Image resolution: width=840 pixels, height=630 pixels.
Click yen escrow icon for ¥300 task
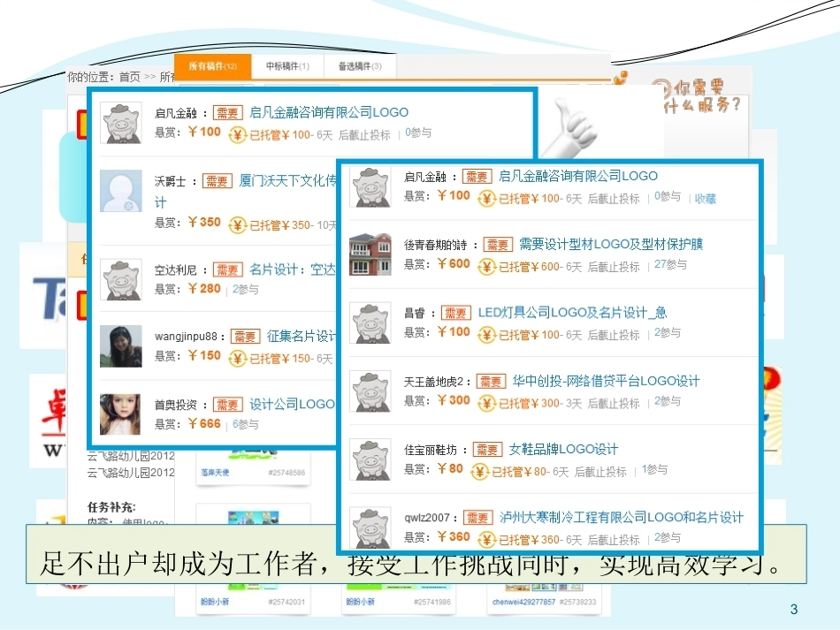tap(486, 403)
